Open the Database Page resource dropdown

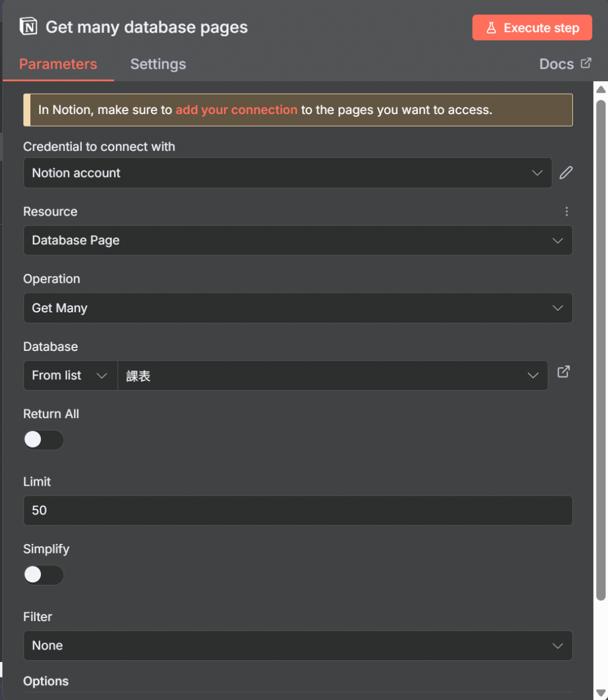point(297,240)
